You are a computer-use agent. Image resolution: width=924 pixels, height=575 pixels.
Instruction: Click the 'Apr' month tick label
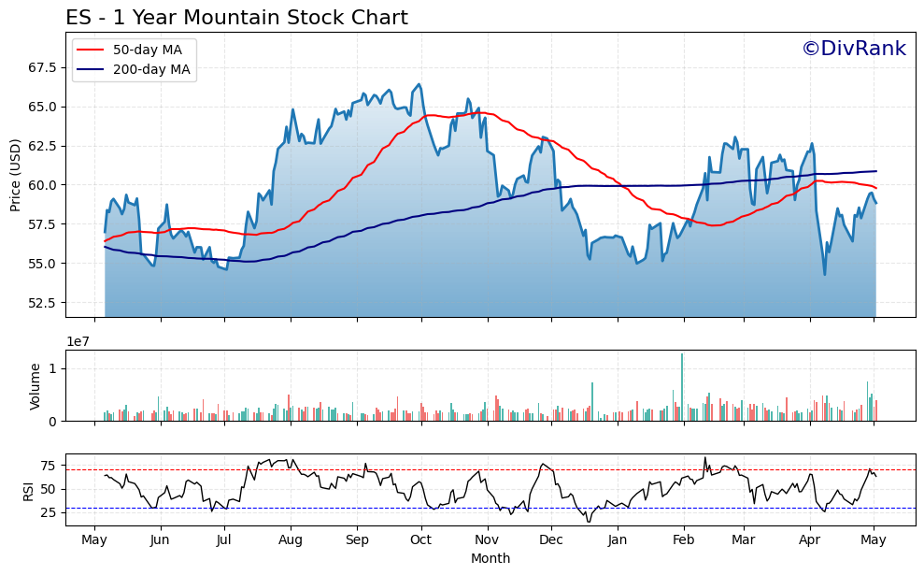[x=810, y=540]
